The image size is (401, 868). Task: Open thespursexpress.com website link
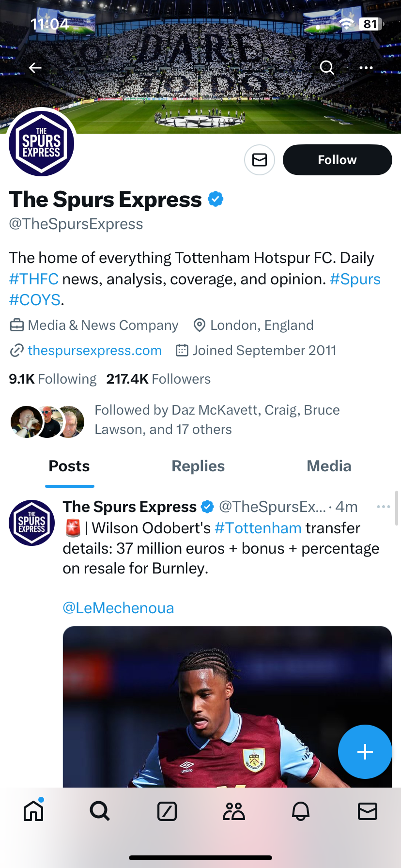click(x=94, y=350)
